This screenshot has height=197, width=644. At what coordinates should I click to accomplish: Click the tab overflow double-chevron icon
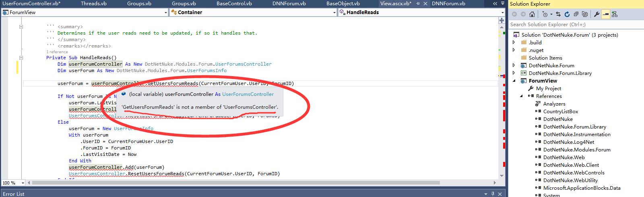click(495, 4)
